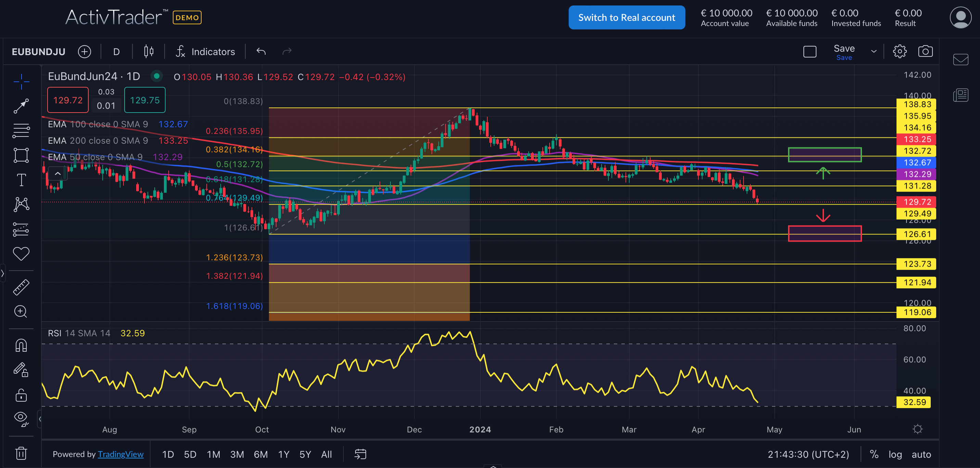Click the Switch to Real account button
The width and height of the screenshot is (980, 468).
coord(626,17)
